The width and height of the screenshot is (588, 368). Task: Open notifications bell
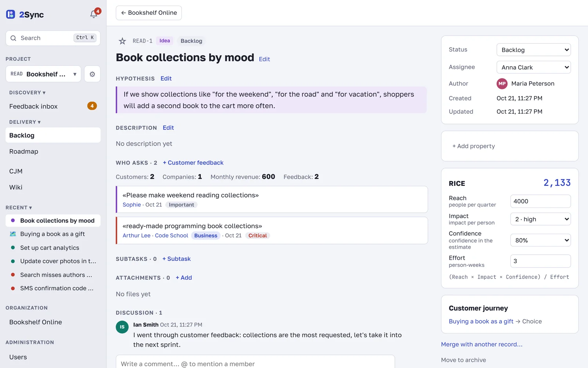point(94,14)
